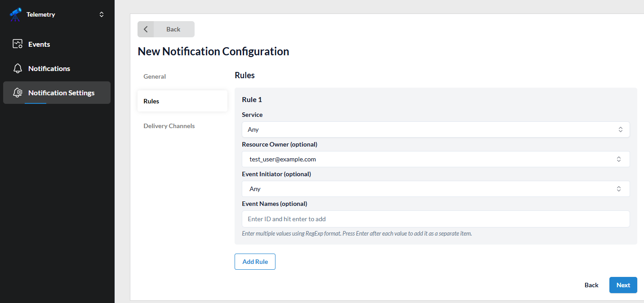Click the chevron icon in Service field

620,129
